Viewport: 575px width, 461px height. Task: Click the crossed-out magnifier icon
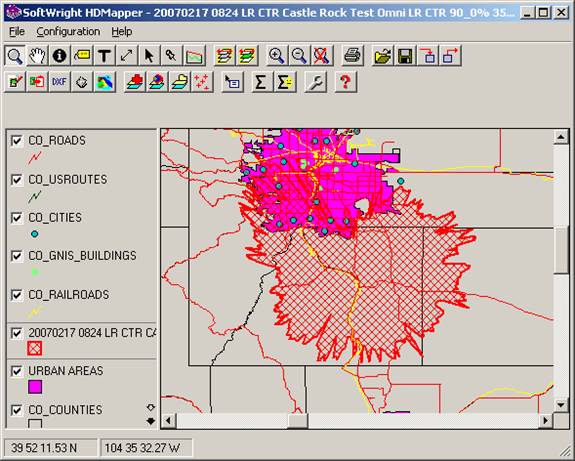click(322, 56)
